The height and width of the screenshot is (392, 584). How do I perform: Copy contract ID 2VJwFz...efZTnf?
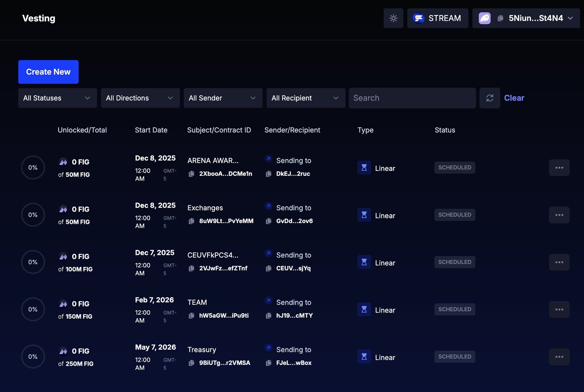[192, 268]
